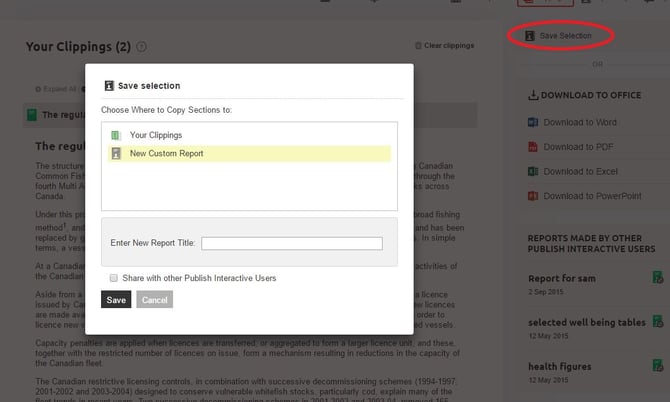The image size is (670, 402).
Task: Click the green icon next to selected well being tables
Action: click(x=657, y=322)
